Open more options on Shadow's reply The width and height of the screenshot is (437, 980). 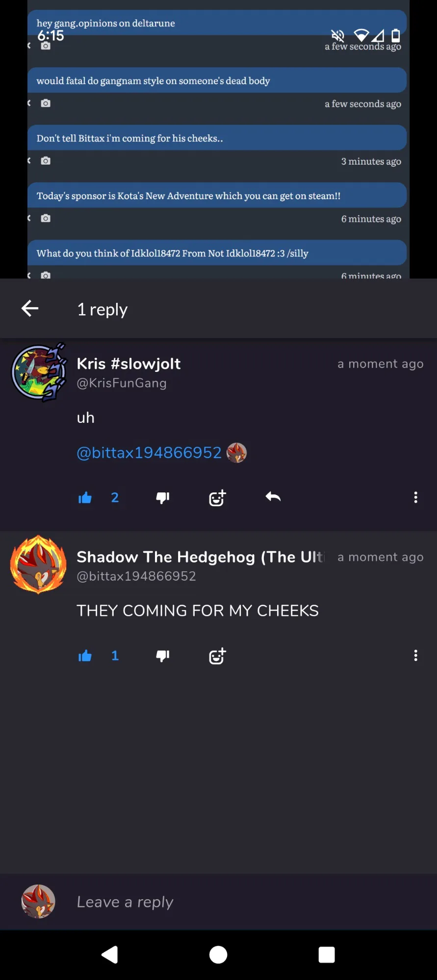click(416, 656)
